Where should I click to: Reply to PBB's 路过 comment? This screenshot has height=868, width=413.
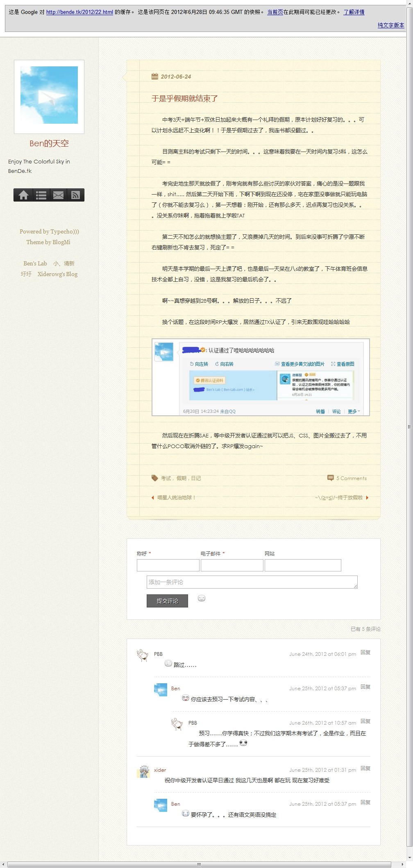click(365, 653)
